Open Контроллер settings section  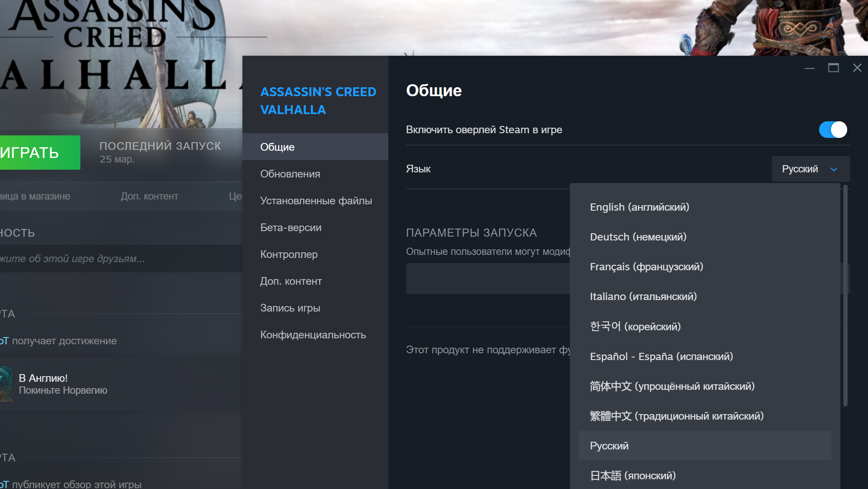pos(289,254)
